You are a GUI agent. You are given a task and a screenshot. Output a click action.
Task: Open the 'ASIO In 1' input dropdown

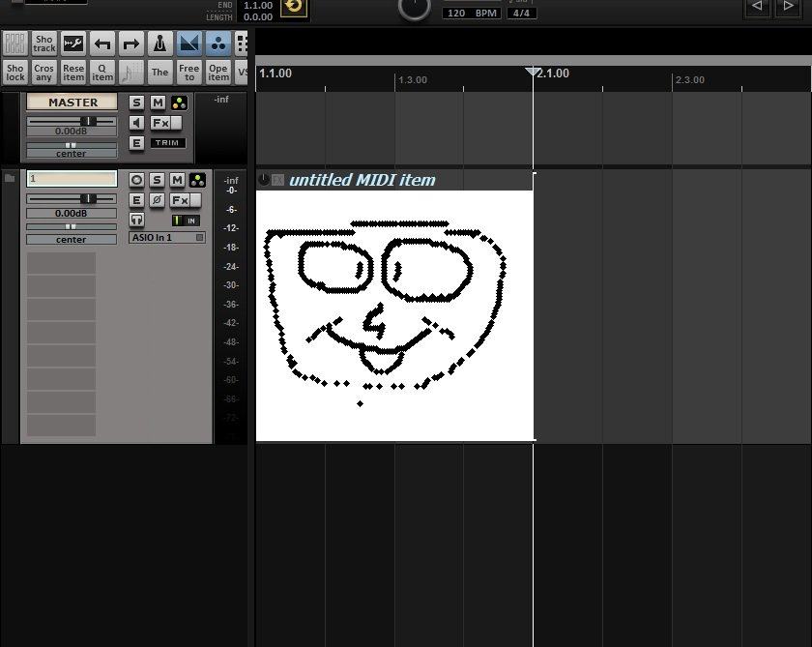point(167,237)
